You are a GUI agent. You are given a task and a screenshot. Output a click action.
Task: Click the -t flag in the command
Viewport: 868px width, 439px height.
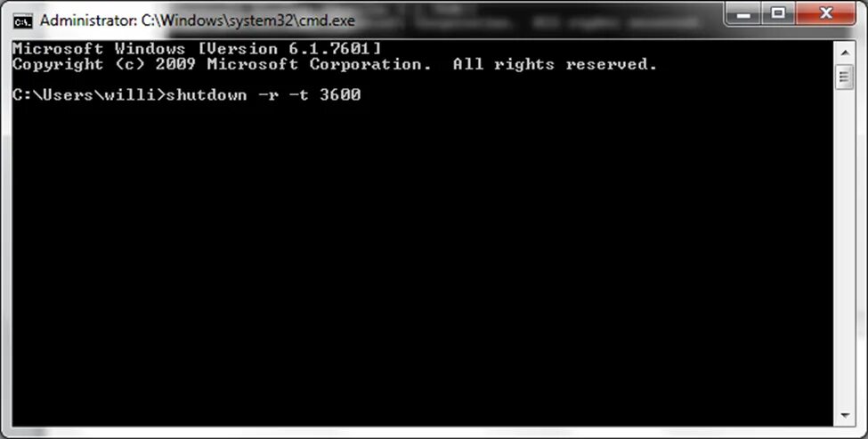299,94
